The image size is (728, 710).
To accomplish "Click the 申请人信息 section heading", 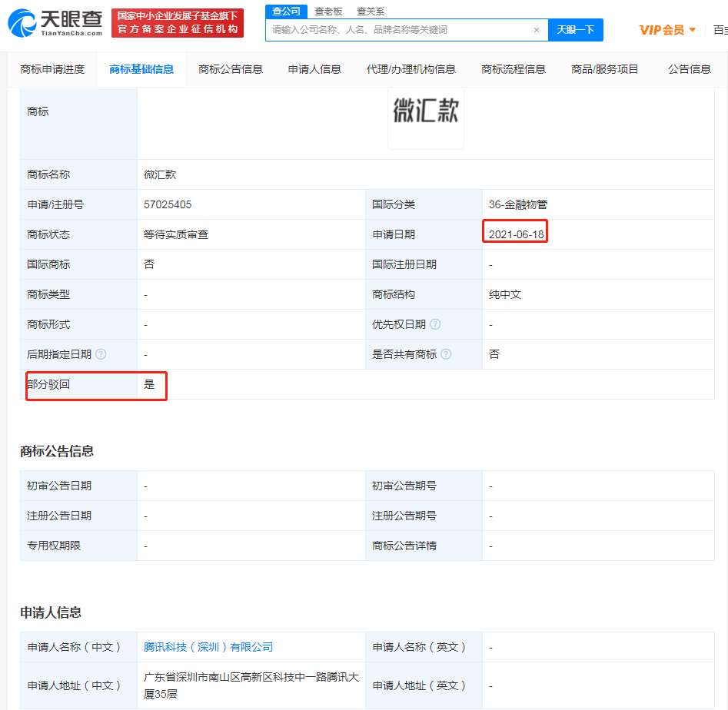I will [x=51, y=612].
